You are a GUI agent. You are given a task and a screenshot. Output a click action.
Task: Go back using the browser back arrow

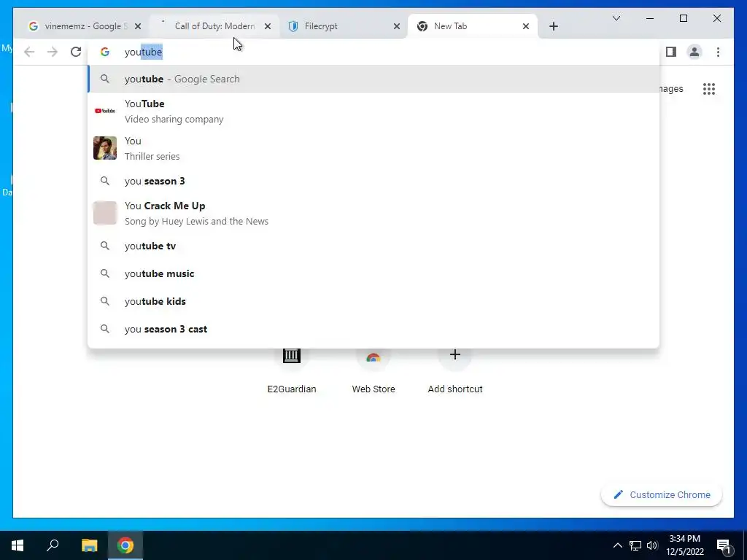point(29,52)
